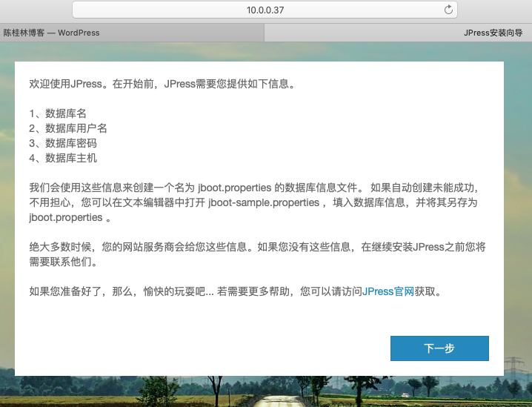Screen dimensions: 532x407
Task: Click the 如果您准备好了 sentence
Action: click(x=74, y=291)
